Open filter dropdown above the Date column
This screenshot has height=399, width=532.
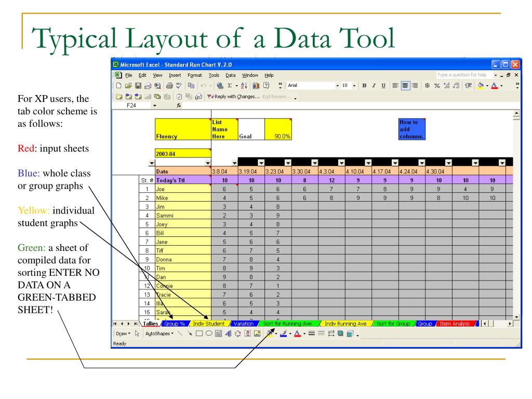point(208,163)
